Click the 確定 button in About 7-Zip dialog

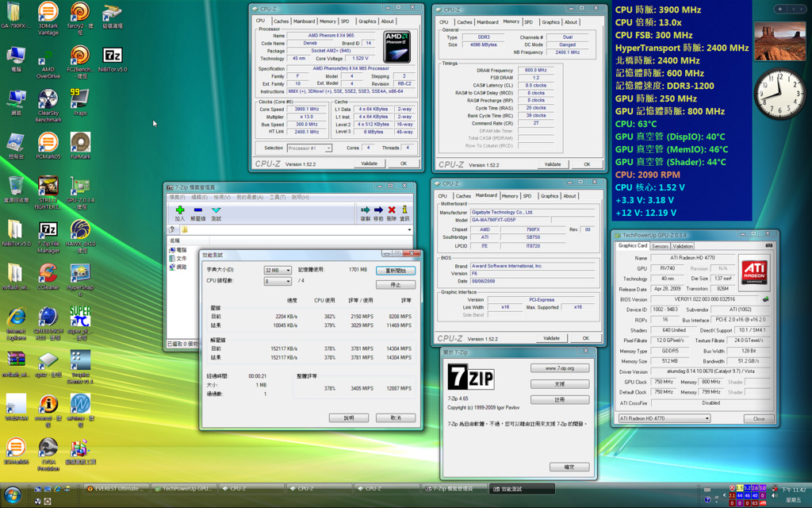[x=569, y=467]
